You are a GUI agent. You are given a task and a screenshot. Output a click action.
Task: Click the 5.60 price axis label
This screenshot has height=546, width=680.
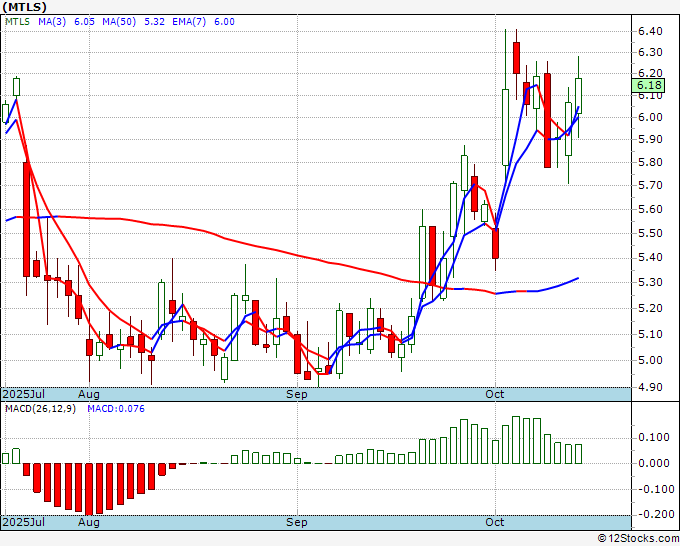[x=650, y=209]
